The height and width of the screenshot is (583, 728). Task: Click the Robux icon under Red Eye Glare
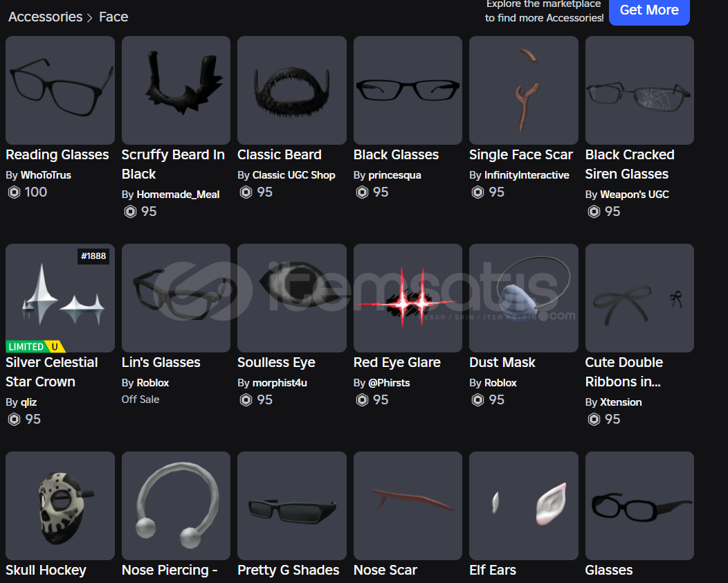coord(362,400)
